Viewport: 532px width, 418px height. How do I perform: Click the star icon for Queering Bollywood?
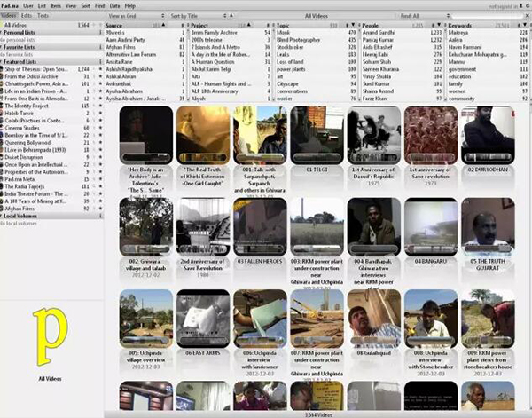click(x=100, y=143)
